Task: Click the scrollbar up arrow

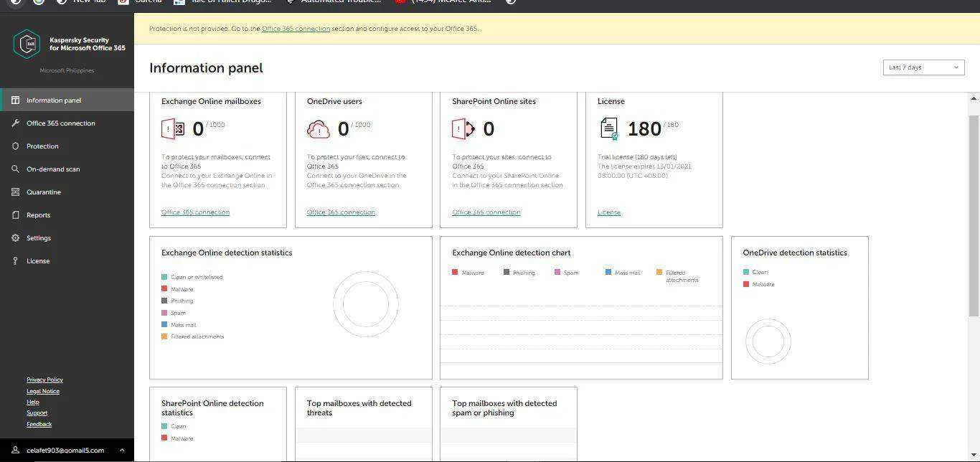Action: 974,98
